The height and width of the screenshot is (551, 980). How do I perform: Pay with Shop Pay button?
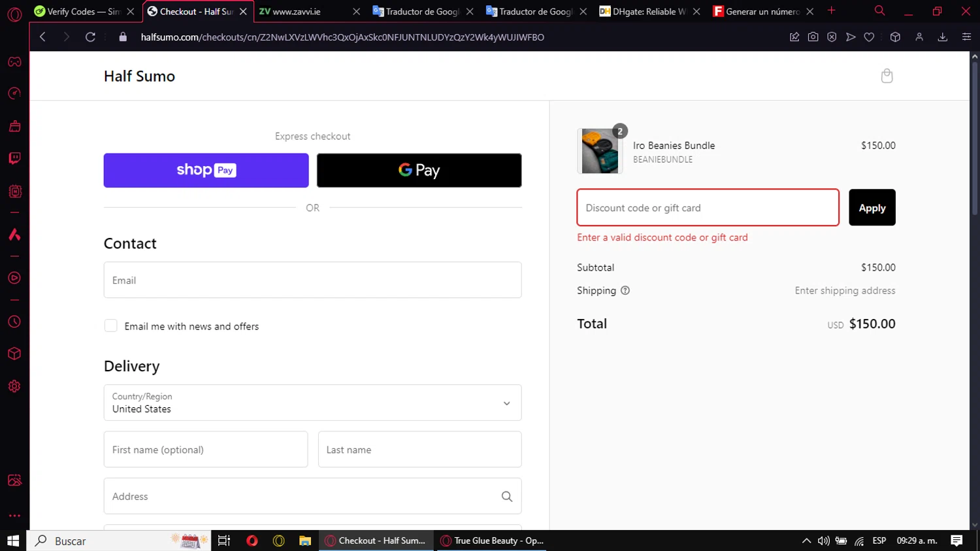(206, 171)
